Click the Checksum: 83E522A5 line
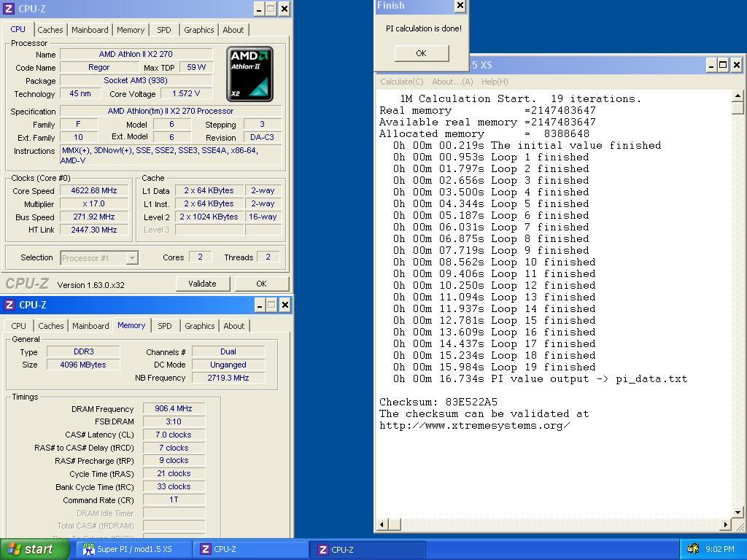The image size is (747, 560). [x=438, y=402]
